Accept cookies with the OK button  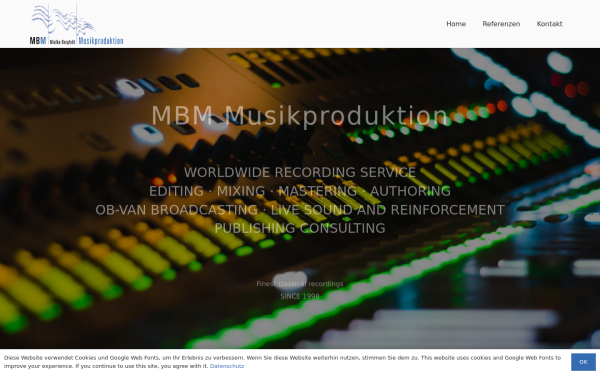click(583, 362)
